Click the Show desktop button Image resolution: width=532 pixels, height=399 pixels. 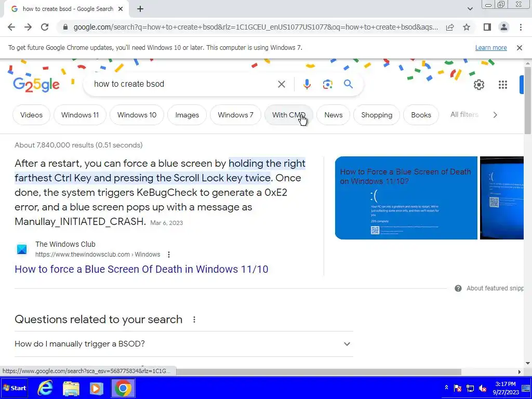tap(526, 388)
